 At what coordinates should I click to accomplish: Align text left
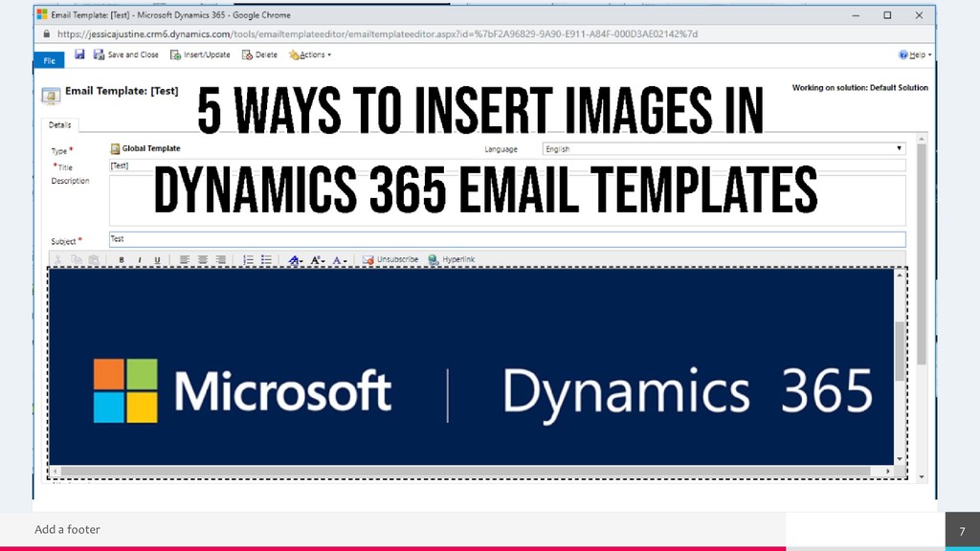tap(185, 260)
